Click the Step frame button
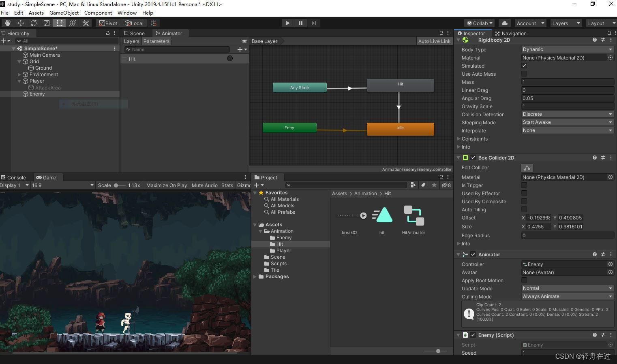617x364 pixels. point(313,23)
